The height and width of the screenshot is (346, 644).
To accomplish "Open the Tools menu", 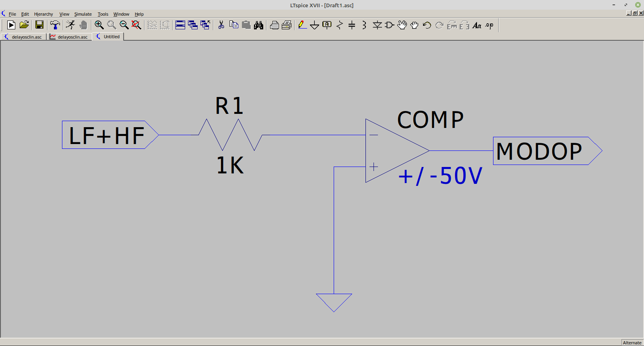I will click(x=103, y=14).
